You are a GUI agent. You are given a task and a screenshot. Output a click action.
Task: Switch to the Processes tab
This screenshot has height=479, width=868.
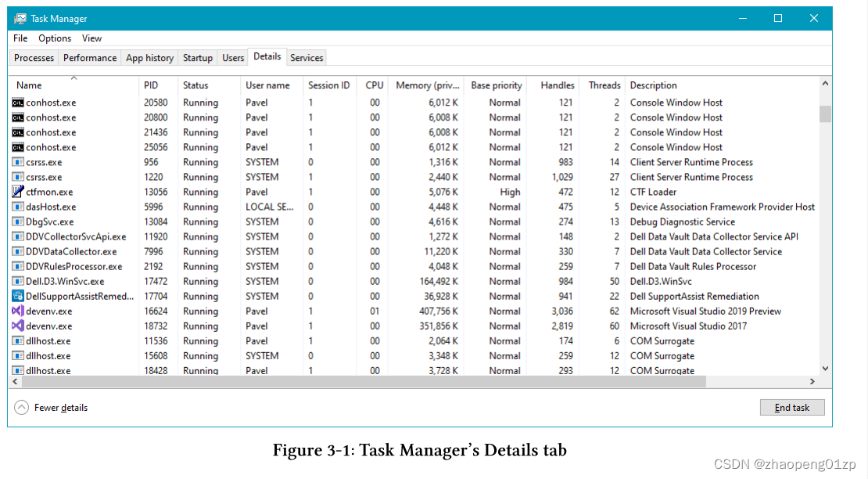[34, 58]
